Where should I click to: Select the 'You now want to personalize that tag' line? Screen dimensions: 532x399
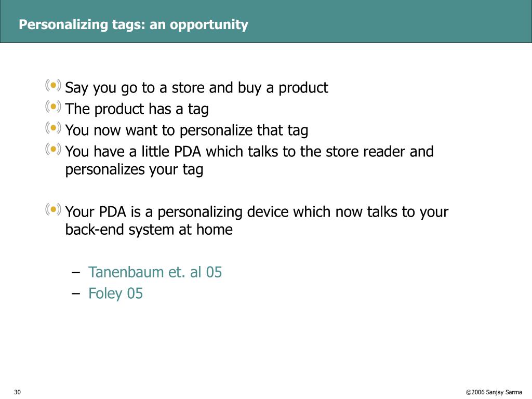point(187,130)
